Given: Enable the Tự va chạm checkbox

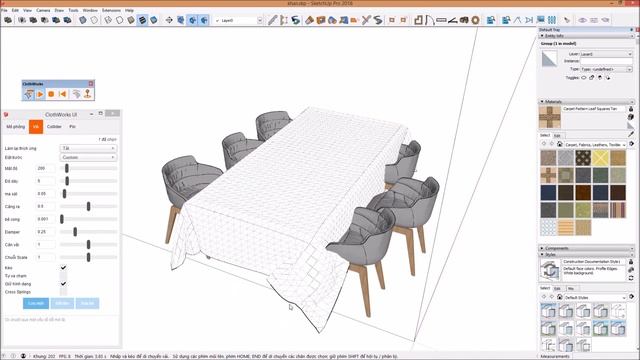Looking at the screenshot, I should tap(63, 276).
